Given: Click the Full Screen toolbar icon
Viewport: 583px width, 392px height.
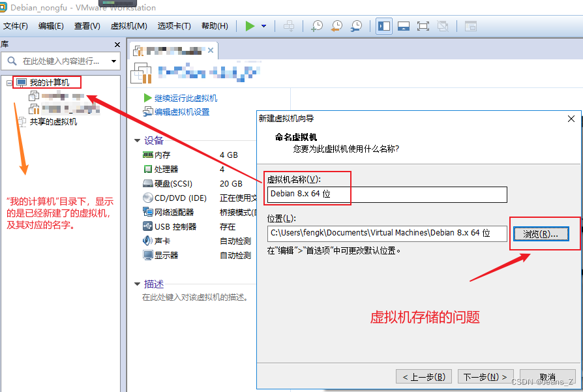Looking at the screenshot, I should tap(423, 25).
